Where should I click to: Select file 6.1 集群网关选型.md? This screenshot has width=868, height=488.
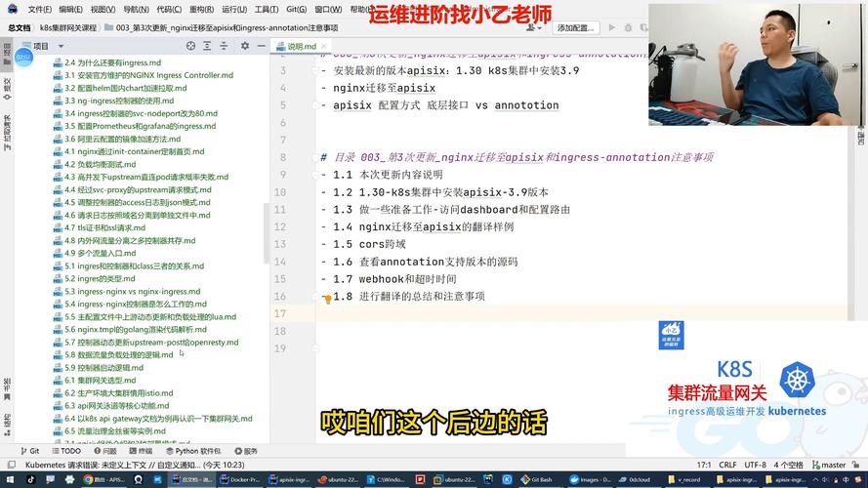pyautogui.click(x=101, y=381)
